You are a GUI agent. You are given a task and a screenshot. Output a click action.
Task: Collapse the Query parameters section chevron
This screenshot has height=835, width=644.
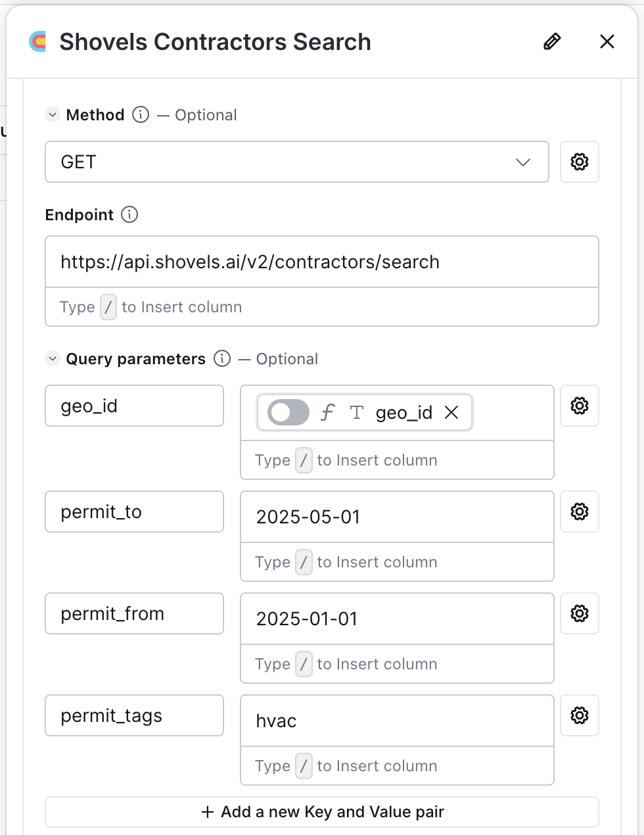coord(52,359)
